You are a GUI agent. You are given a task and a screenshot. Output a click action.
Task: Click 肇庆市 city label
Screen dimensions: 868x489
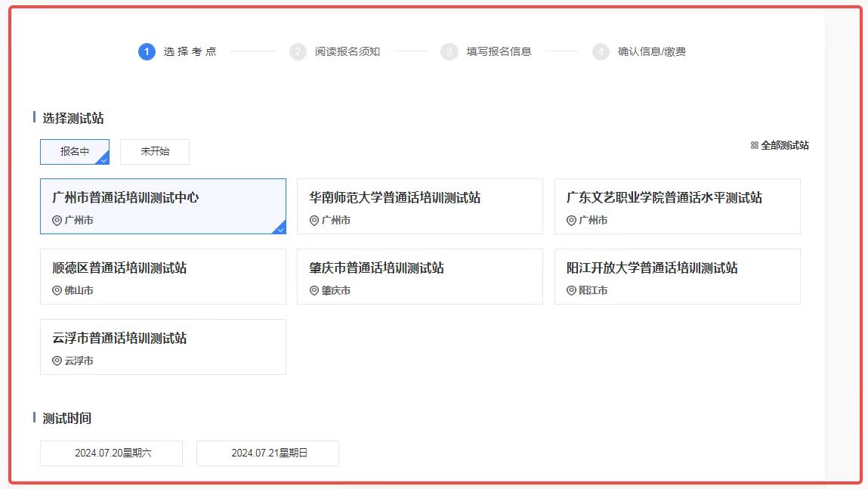[336, 290]
